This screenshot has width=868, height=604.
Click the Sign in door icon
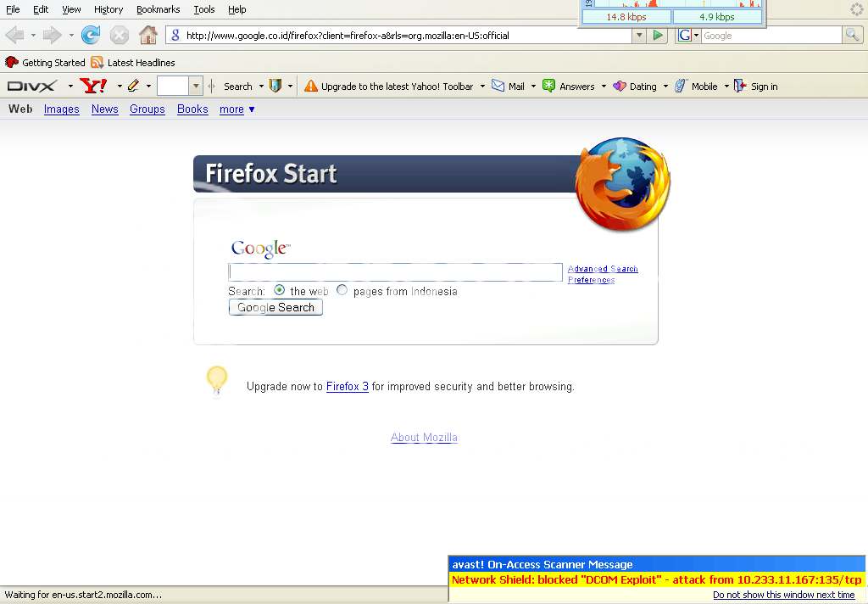740,86
